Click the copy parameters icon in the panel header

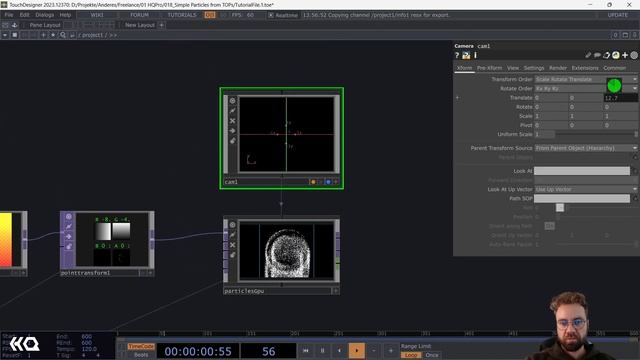click(x=606, y=55)
